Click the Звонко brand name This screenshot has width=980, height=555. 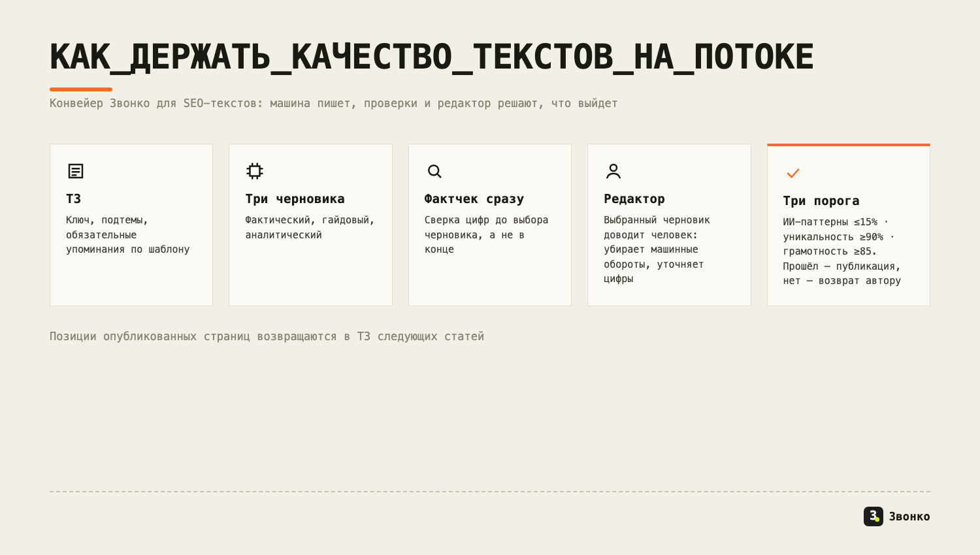click(909, 516)
